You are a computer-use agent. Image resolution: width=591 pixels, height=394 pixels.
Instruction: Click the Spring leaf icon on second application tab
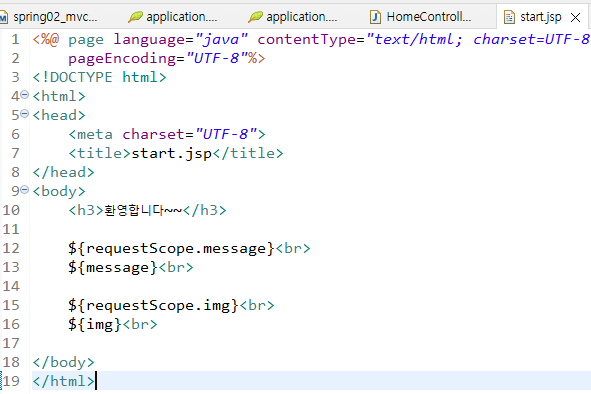coord(255,17)
